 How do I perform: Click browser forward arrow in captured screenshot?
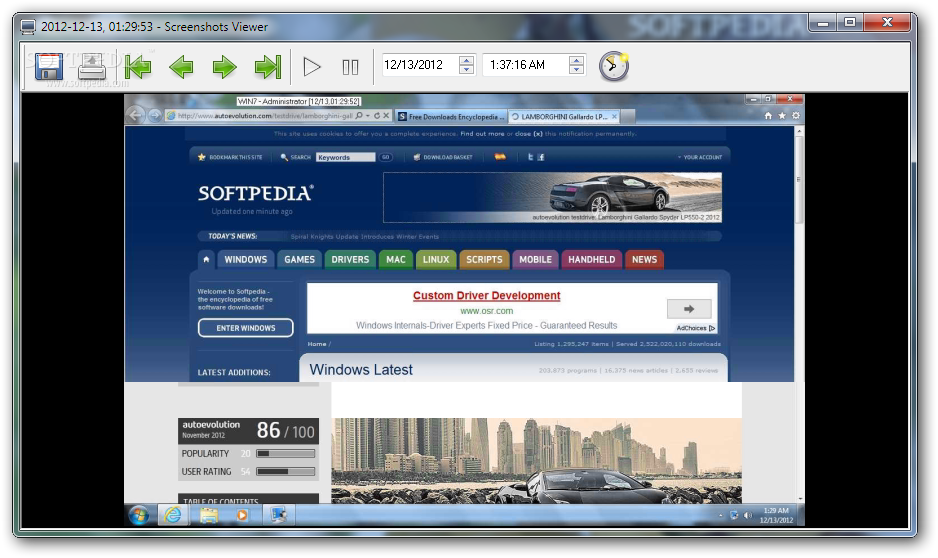(154, 115)
